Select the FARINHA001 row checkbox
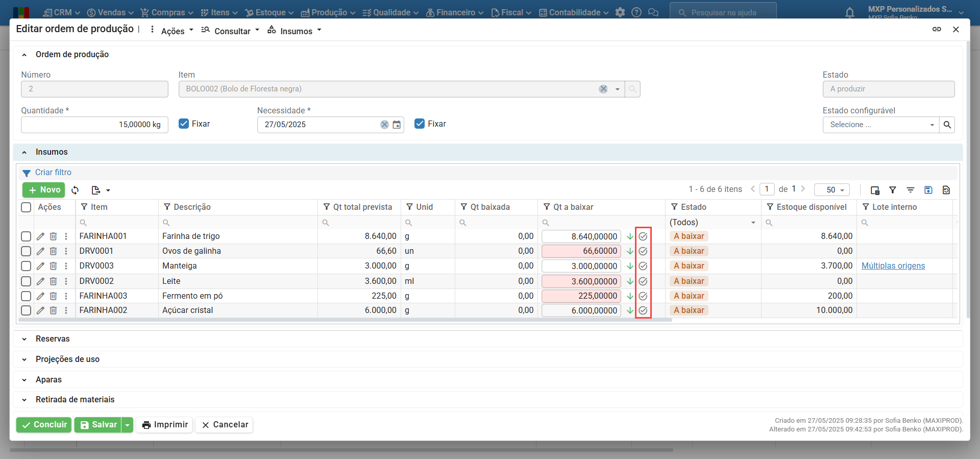Image resolution: width=980 pixels, height=459 pixels. 26,236
